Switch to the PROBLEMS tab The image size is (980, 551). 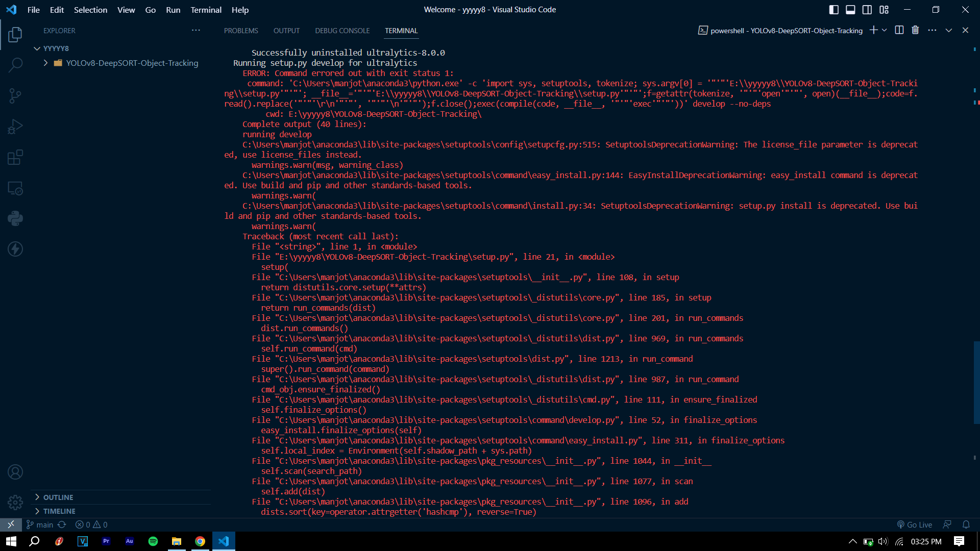(x=241, y=31)
